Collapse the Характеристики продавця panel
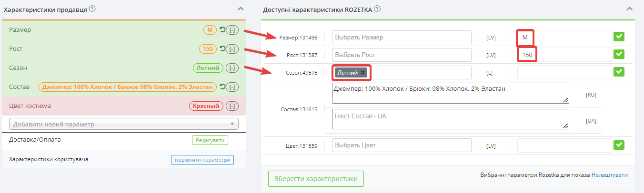This screenshot has height=193, width=644. [241, 9]
